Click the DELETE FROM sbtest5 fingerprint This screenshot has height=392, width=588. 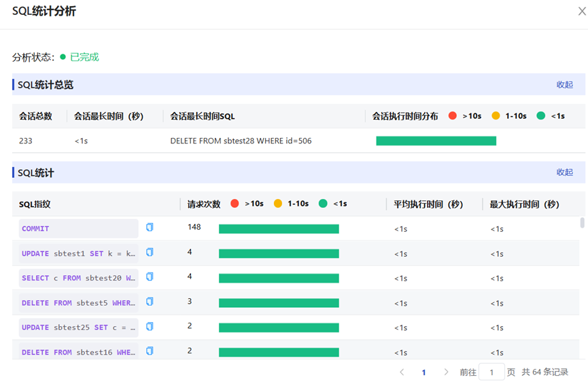point(78,303)
